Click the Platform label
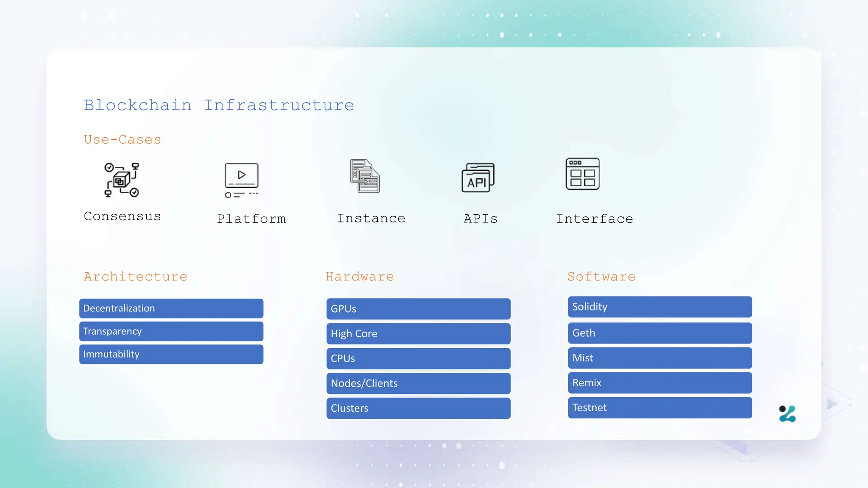Viewport: 868px width, 488px height. (x=251, y=219)
